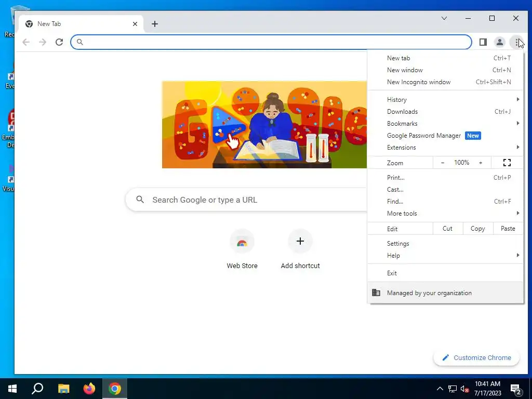Expand the History submenu

pyautogui.click(x=446, y=99)
